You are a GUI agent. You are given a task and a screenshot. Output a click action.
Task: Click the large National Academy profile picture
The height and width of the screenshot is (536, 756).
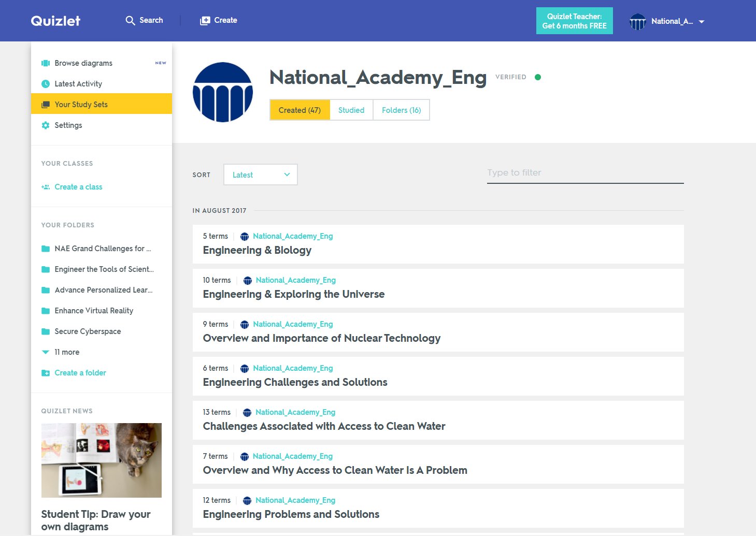pyautogui.click(x=223, y=92)
